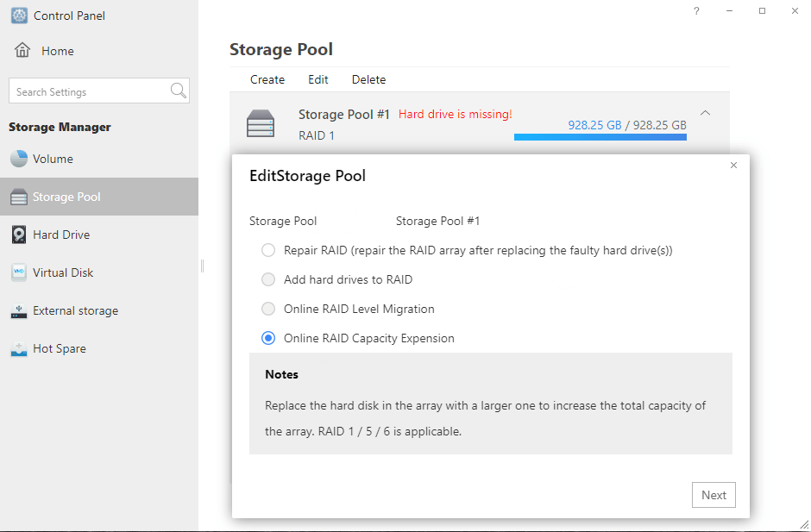Focus the Search Settings input field
This screenshot has width=811, height=532.
pyautogui.click(x=91, y=91)
